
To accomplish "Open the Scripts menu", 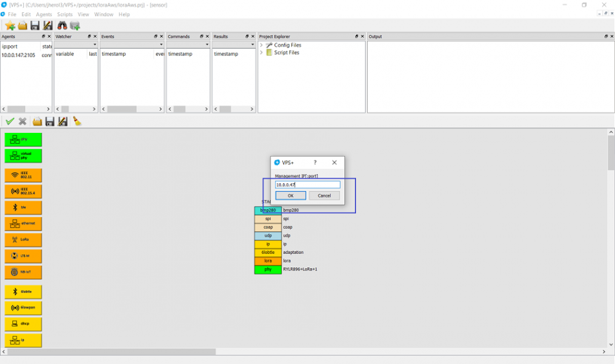I will (65, 14).
